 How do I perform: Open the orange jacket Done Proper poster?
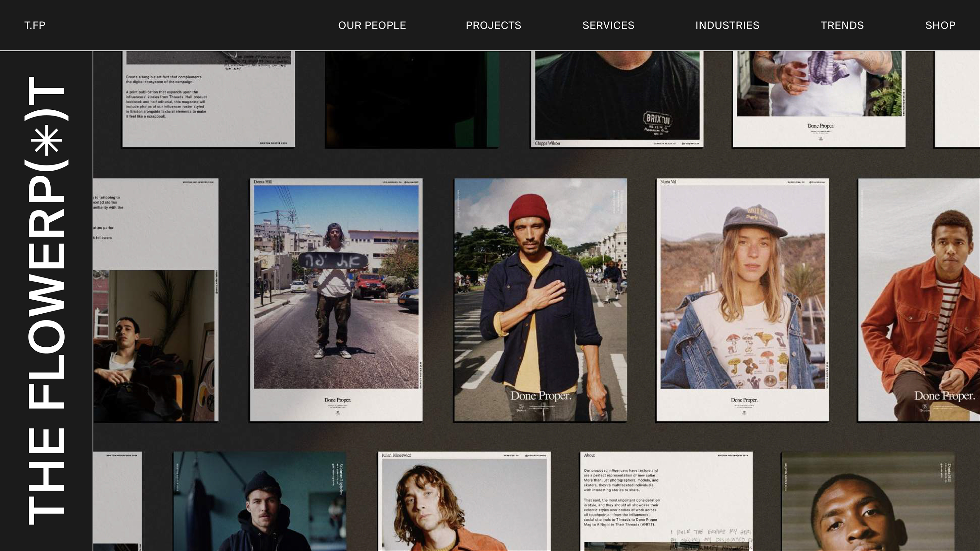(x=919, y=300)
